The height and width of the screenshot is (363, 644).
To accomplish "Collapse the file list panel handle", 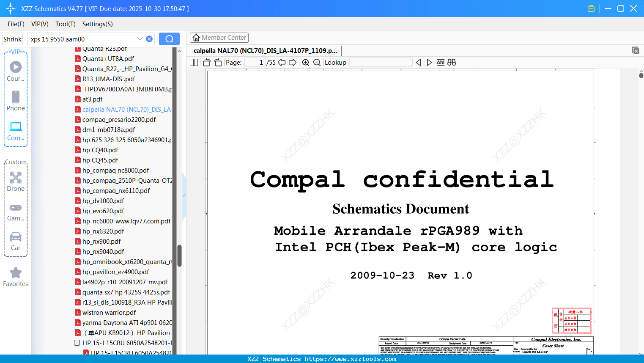I will [184, 195].
